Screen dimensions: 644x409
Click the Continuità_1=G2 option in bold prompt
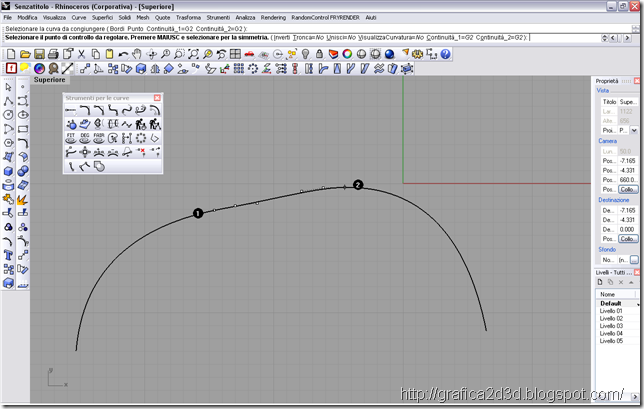[450, 37]
